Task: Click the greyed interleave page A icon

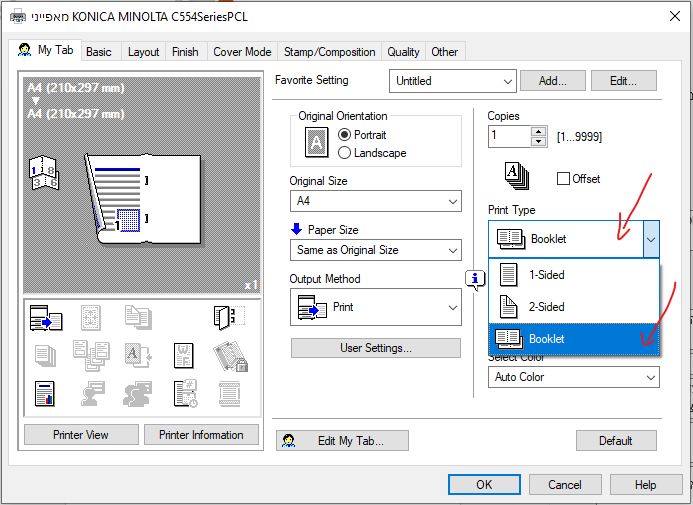Action: 138,356
